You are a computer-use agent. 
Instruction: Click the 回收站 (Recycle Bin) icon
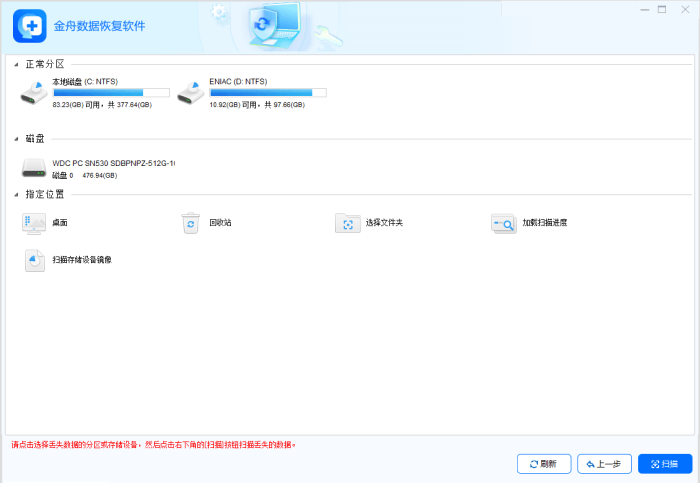coord(191,223)
